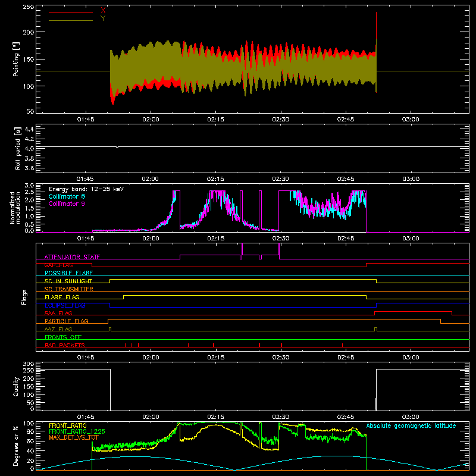
Task: Click the 200 tick label on Pointing axis
Action: 29,32
